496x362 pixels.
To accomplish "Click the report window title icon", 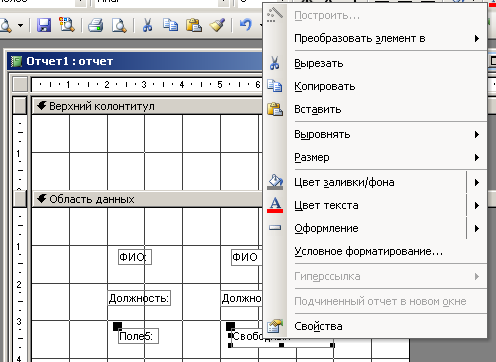I will [16, 61].
